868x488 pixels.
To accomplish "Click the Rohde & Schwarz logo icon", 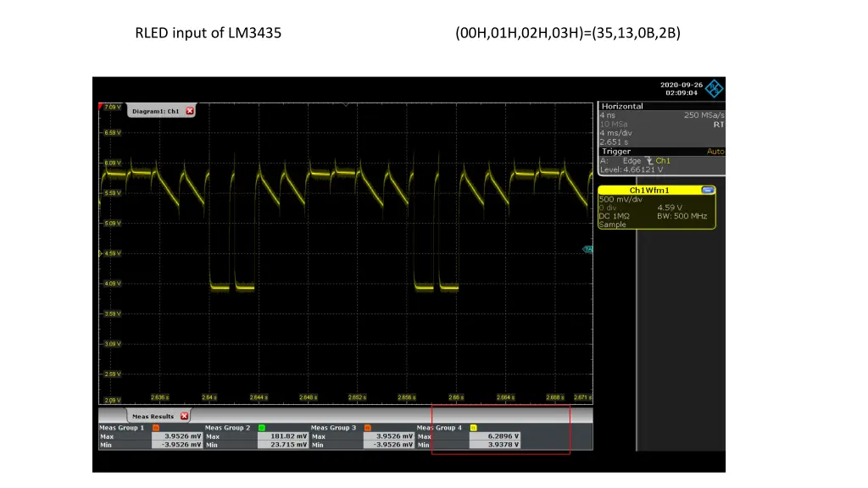I will coord(714,88).
